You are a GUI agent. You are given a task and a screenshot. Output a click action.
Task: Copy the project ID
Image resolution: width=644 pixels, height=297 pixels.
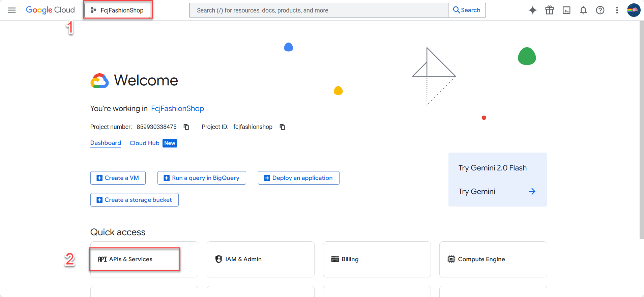282,127
